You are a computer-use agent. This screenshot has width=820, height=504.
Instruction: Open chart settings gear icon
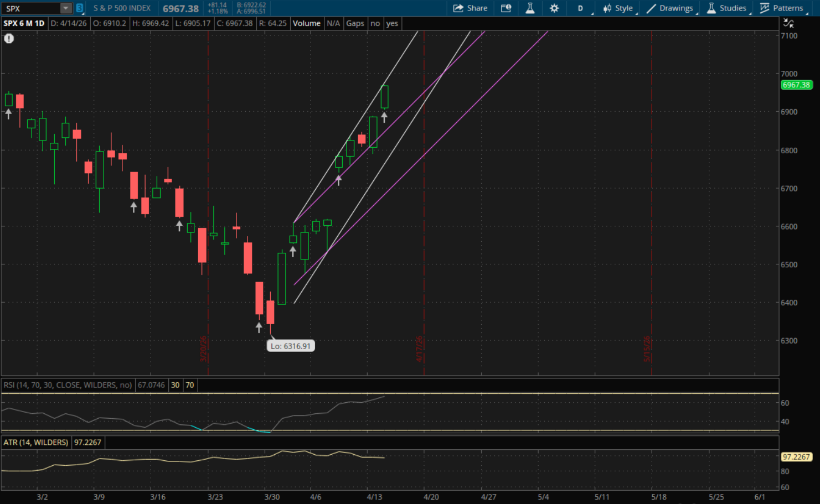coord(554,8)
